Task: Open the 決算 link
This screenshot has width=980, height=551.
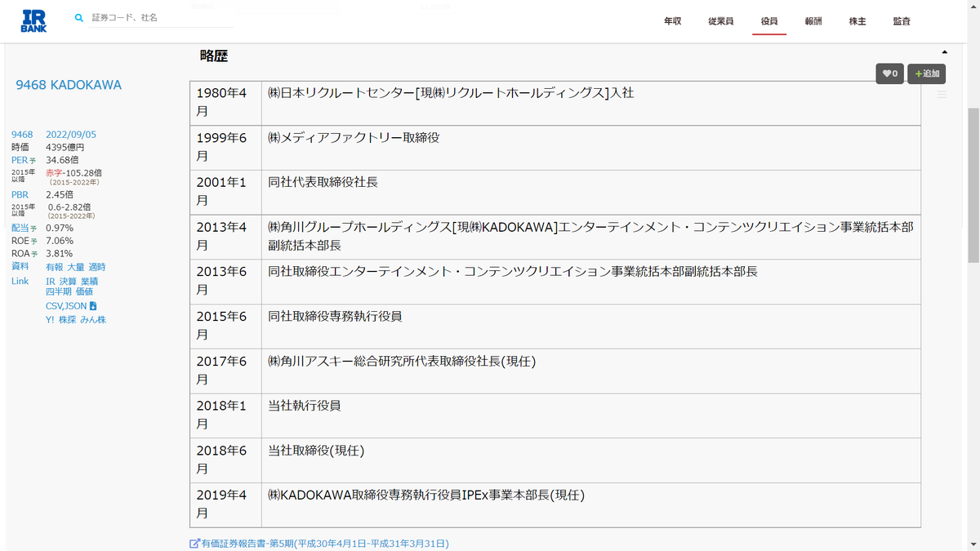Action: pos(68,281)
